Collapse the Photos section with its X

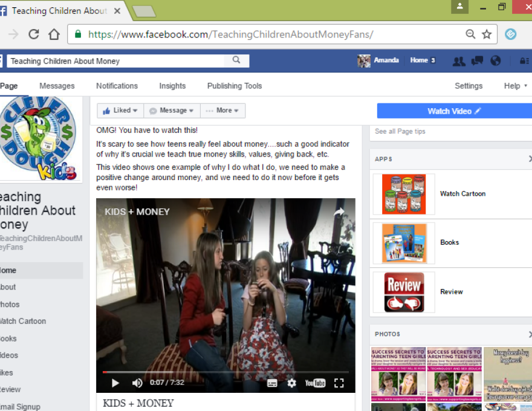click(x=530, y=334)
